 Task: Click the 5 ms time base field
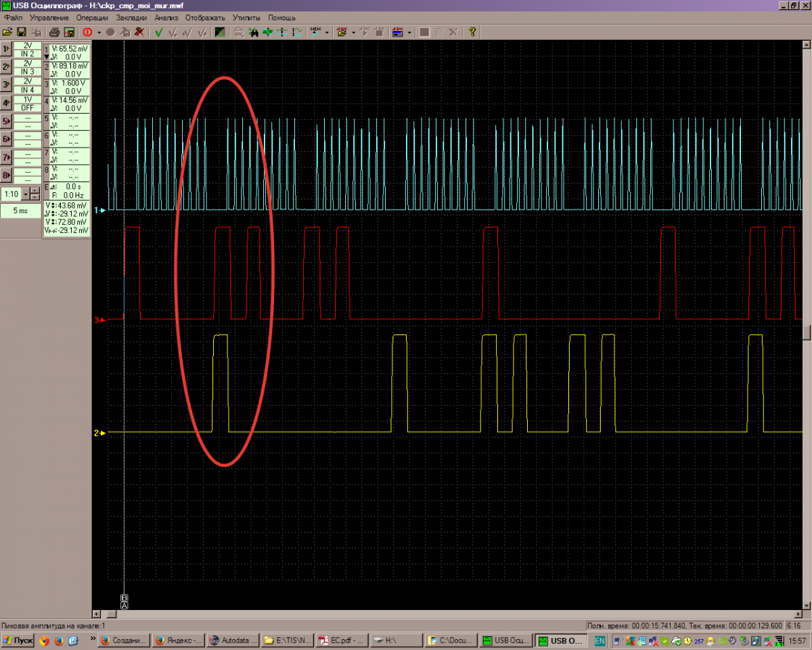[20, 211]
